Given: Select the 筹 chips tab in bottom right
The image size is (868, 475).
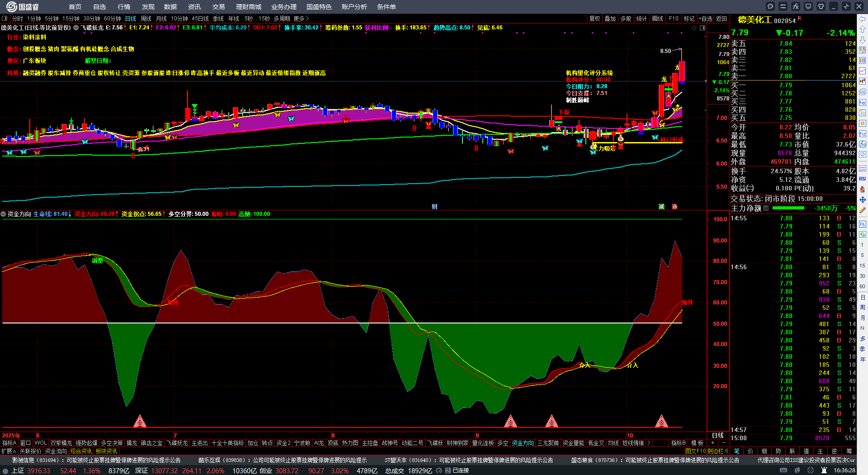Looking at the screenshot, I should [x=849, y=451].
